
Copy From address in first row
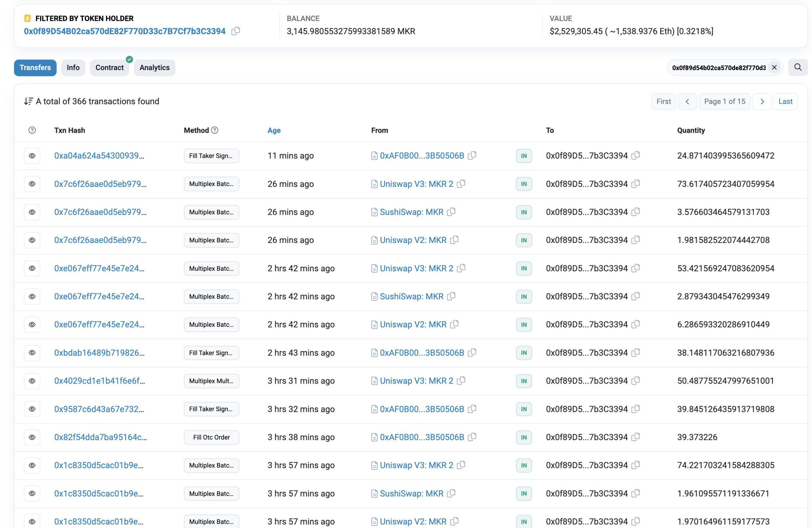click(472, 155)
